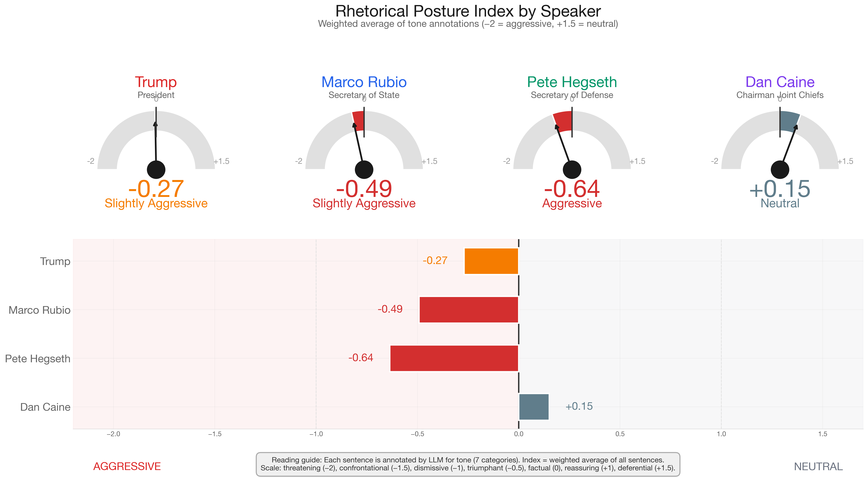This screenshot has height=477, width=868.
Task: Click the black hub of Marco Rubio's gauge
Action: click(x=364, y=169)
